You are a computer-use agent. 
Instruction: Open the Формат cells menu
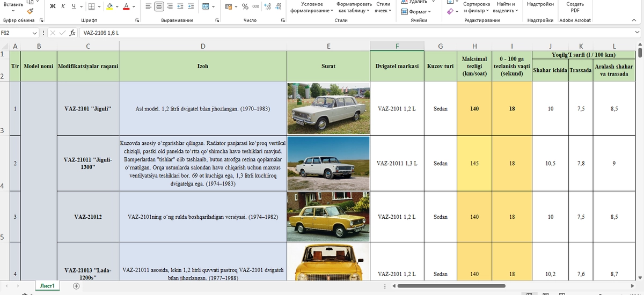pyautogui.click(x=415, y=11)
